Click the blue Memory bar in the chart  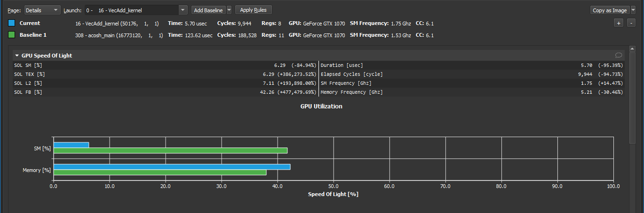[172, 167]
